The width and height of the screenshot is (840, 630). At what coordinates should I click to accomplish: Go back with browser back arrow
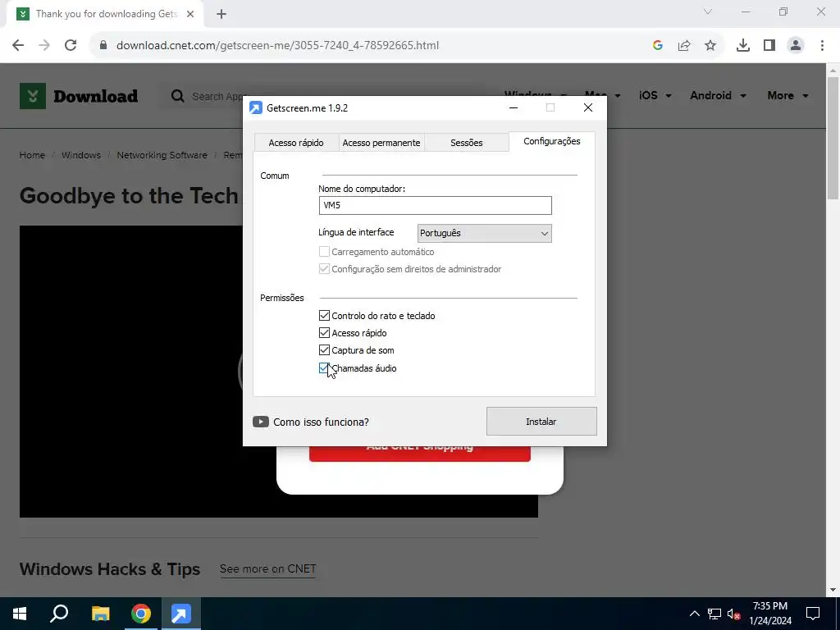[18, 45]
